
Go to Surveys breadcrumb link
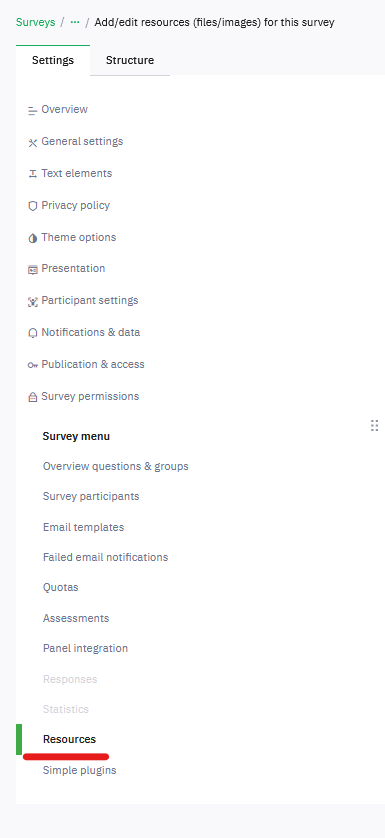[35, 22]
